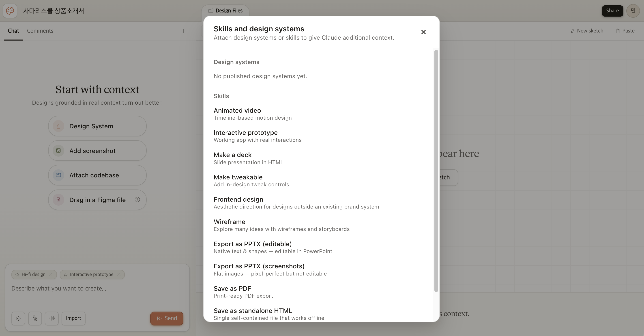Image resolution: width=644 pixels, height=336 pixels.
Task: Click the Import button
Action: point(73,318)
